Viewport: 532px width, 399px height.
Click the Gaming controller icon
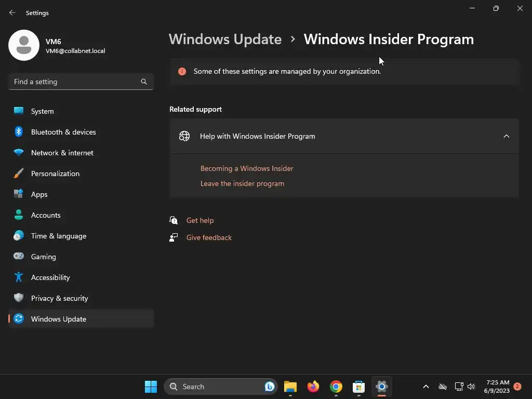19,256
